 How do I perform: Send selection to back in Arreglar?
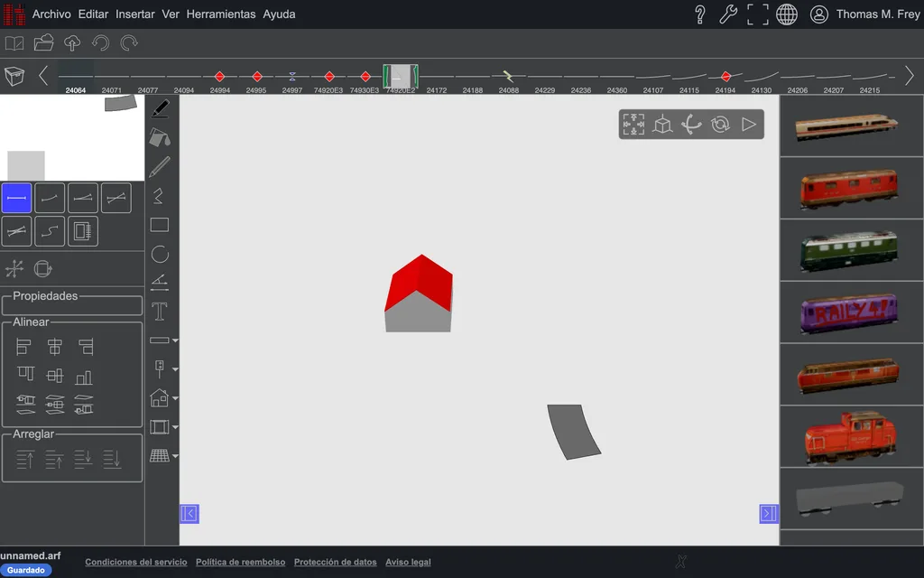(x=112, y=460)
